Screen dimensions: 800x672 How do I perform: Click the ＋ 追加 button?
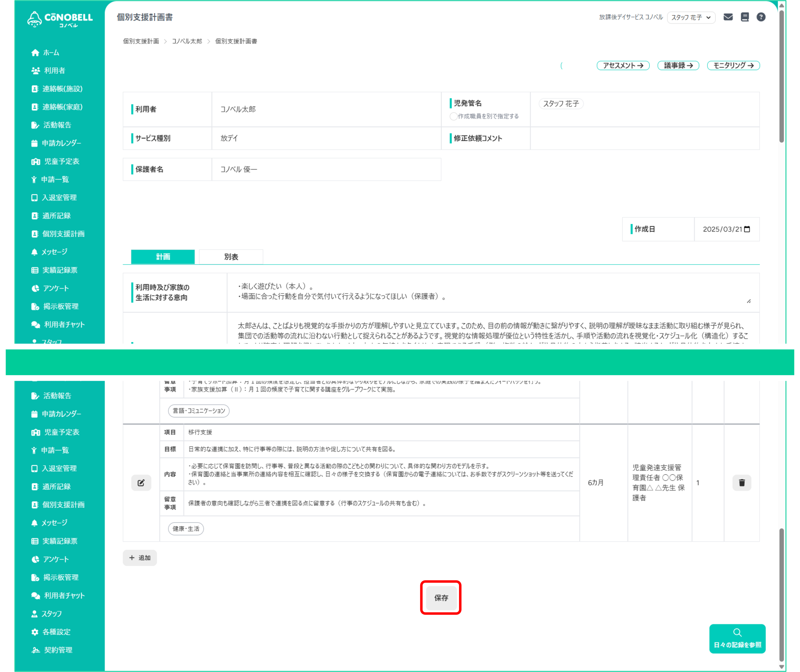coord(140,558)
